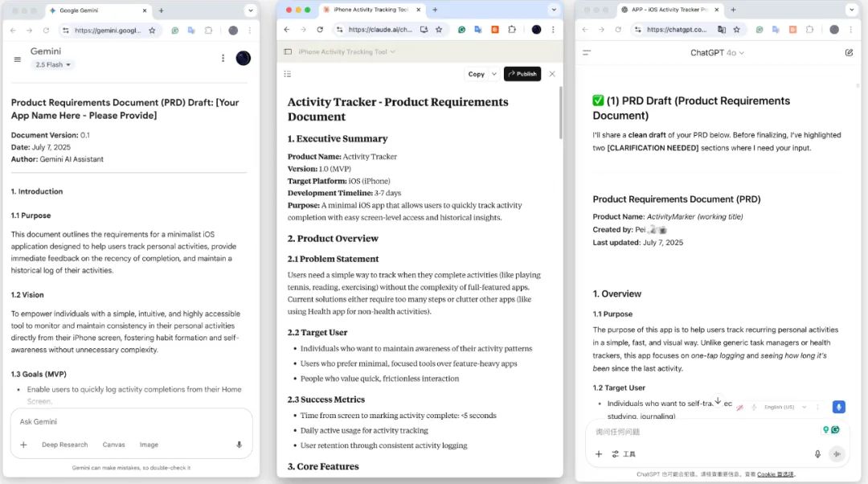Select APP - iOS Activity Tracker browser tab

pyautogui.click(x=669, y=10)
